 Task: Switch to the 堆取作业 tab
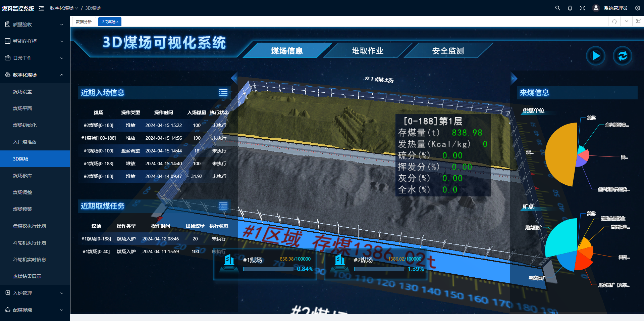tap(367, 51)
